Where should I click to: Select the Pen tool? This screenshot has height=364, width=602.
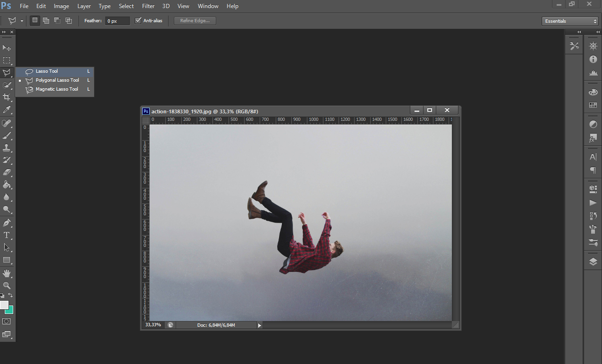click(7, 223)
